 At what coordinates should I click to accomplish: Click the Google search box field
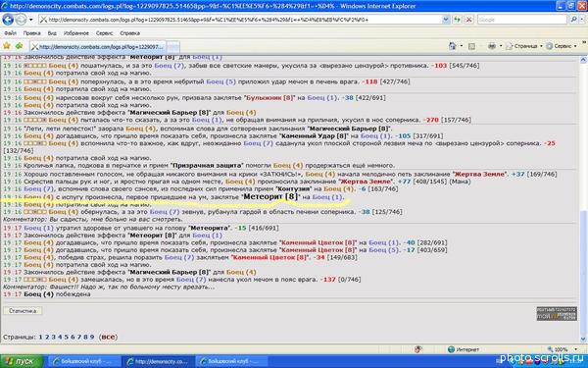[522, 20]
